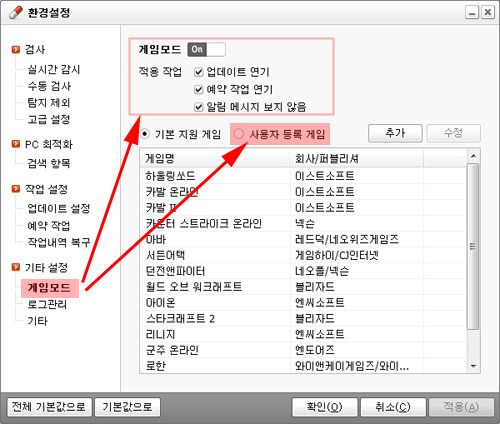Click the pill icon in the title bar

point(15,13)
